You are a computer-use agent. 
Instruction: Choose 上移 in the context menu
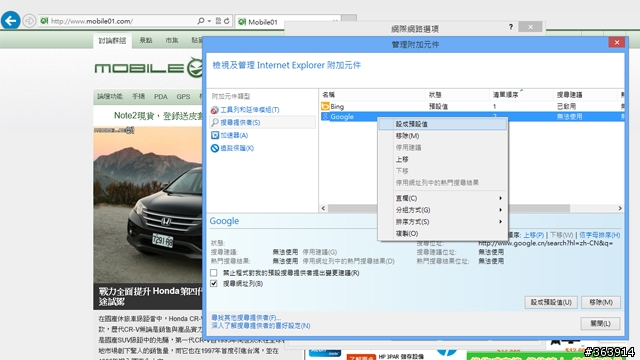(443, 159)
